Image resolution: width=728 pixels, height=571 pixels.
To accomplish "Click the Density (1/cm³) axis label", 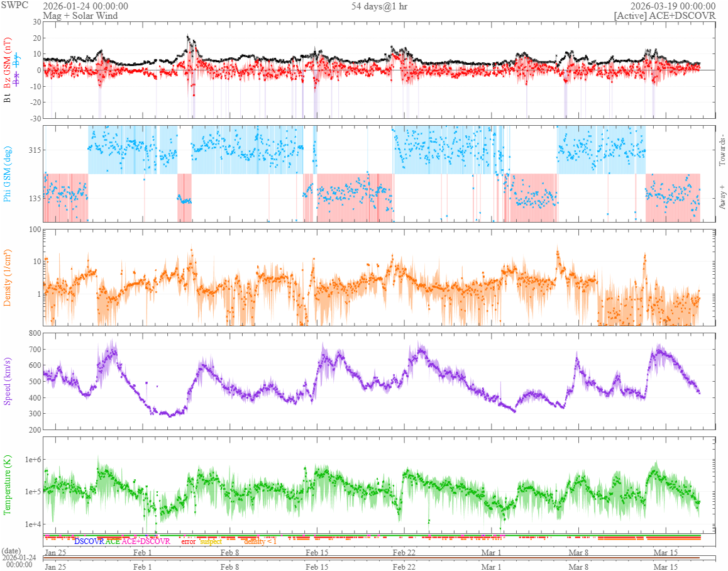I will tap(7, 278).
